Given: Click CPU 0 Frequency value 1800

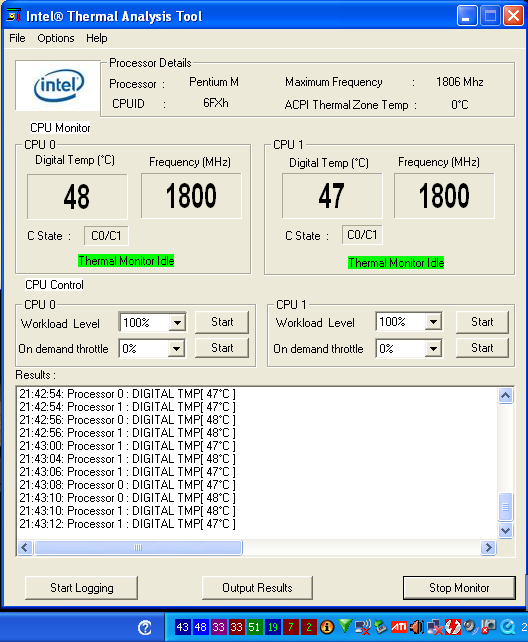Looking at the screenshot, I should click(191, 196).
